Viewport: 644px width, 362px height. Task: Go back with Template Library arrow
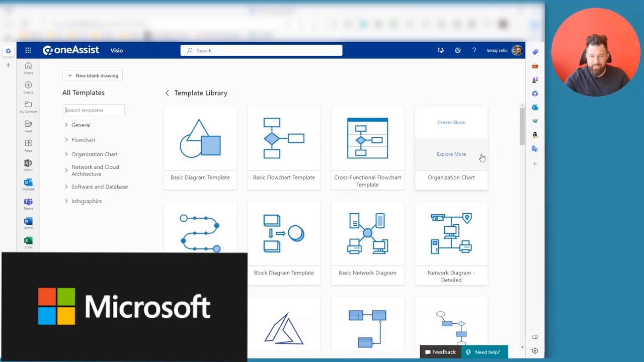click(x=168, y=93)
